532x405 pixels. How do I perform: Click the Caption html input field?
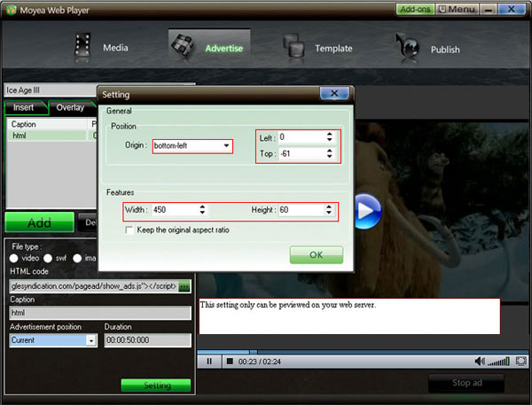pos(100,313)
